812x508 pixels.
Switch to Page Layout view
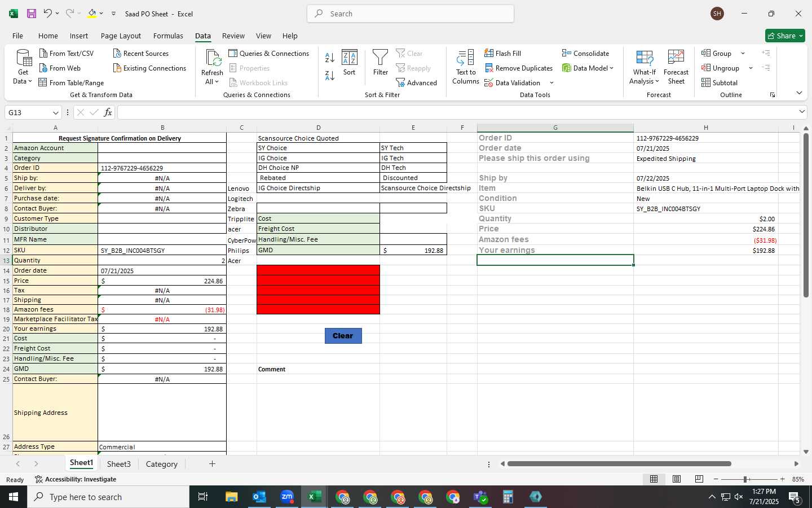(x=676, y=479)
